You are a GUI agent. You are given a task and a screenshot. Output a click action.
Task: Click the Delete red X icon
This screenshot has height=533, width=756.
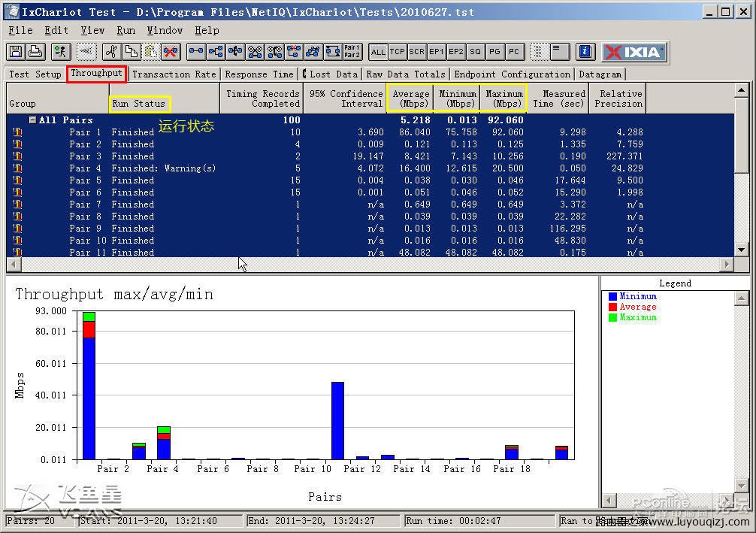[x=170, y=52]
